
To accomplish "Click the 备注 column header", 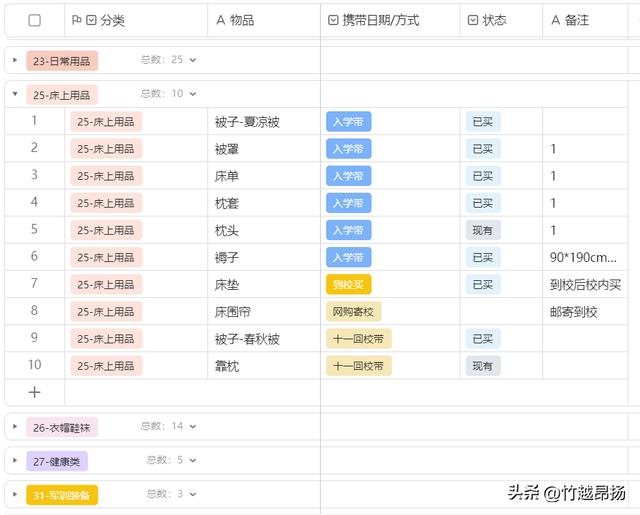I will click(x=585, y=20).
